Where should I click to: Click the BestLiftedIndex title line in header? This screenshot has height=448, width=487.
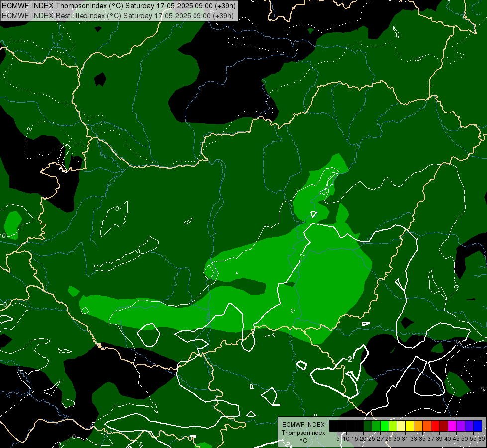[117, 16]
